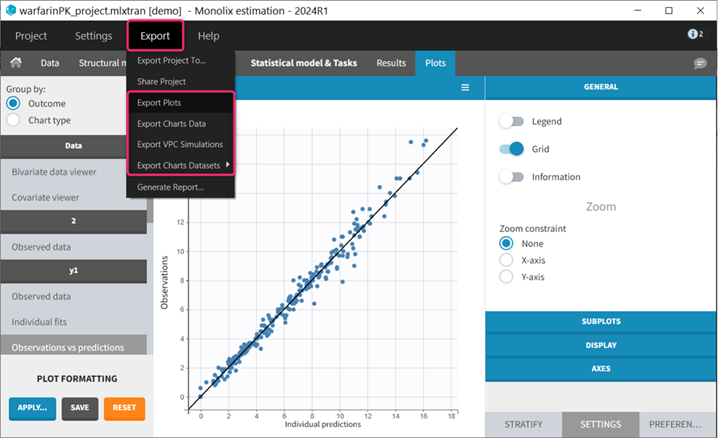The image size is (718, 438).
Task: Select X-axis zoom constraint
Action: [507, 260]
